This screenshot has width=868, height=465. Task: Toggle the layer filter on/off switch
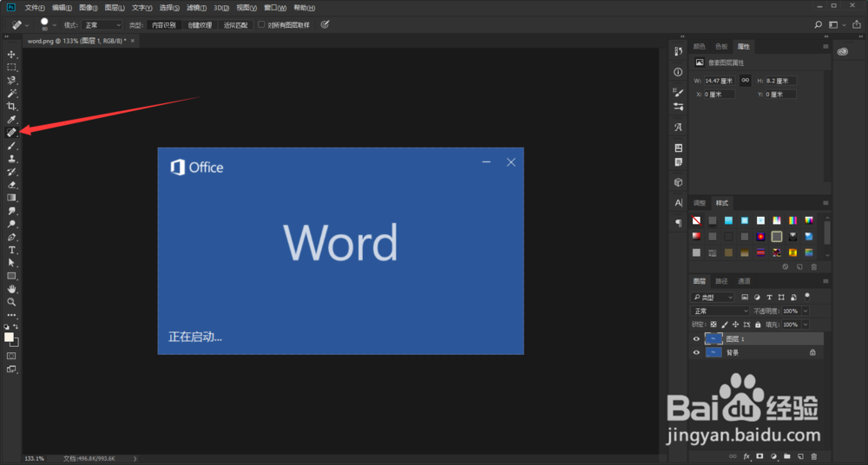tap(807, 297)
